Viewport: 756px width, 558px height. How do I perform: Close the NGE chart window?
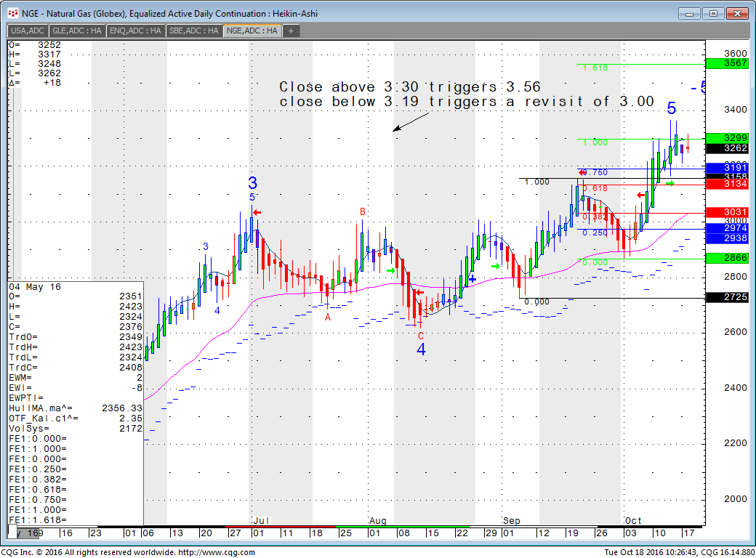coord(736,14)
